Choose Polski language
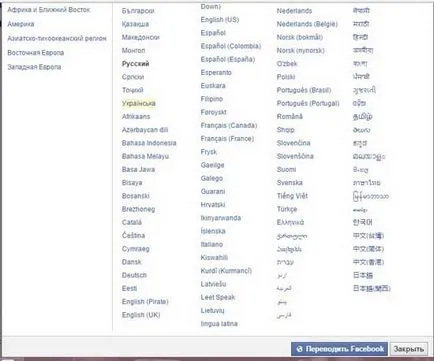Image resolution: width=434 pixels, height=361 pixels. tap(286, 77)
